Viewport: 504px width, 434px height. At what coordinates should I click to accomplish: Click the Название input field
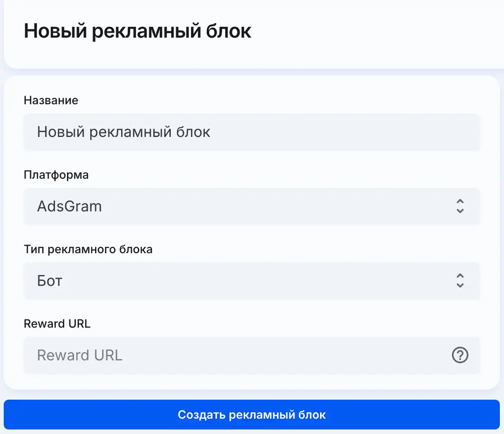[252, 132]
